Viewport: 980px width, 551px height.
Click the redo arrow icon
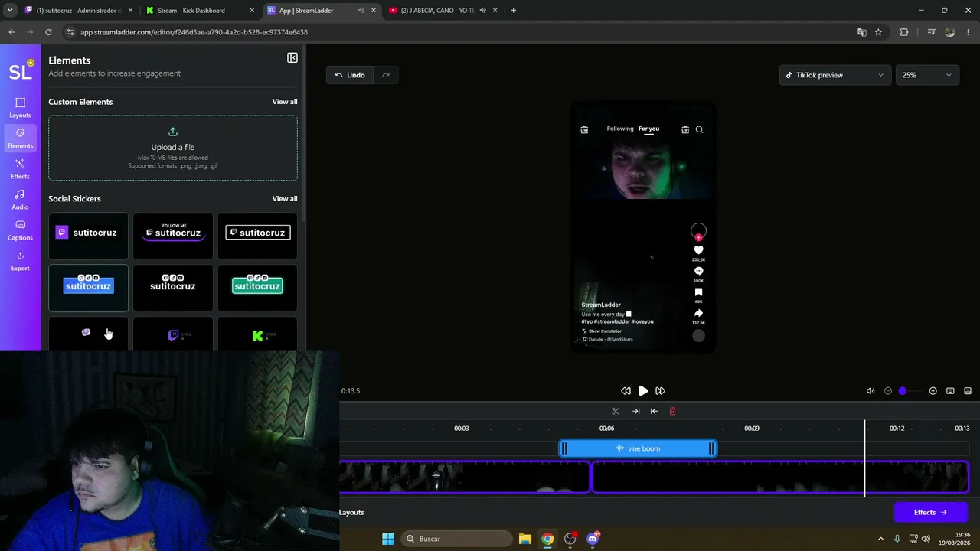pyautogui.click(x=386, y=75)
